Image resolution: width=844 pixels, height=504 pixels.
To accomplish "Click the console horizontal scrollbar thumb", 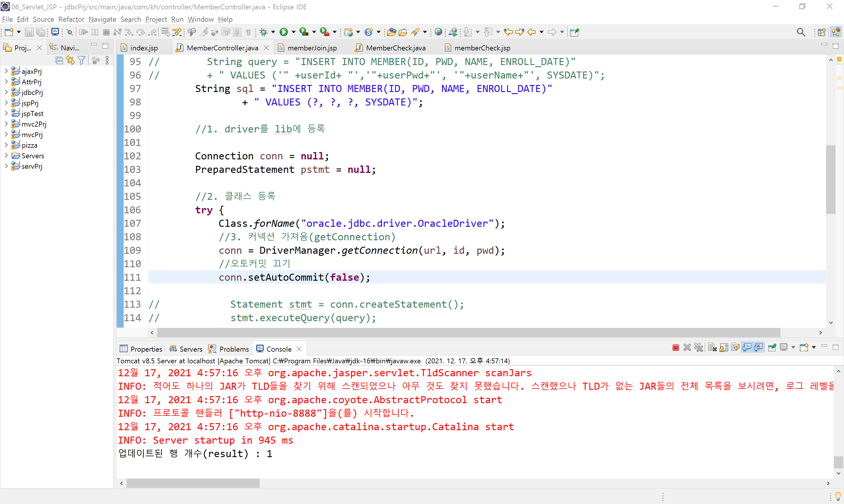I will [x=193, y=483].
